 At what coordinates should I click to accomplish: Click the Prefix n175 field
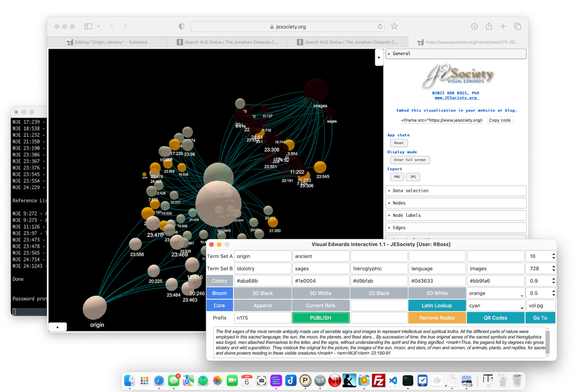[x=263, y=318]
